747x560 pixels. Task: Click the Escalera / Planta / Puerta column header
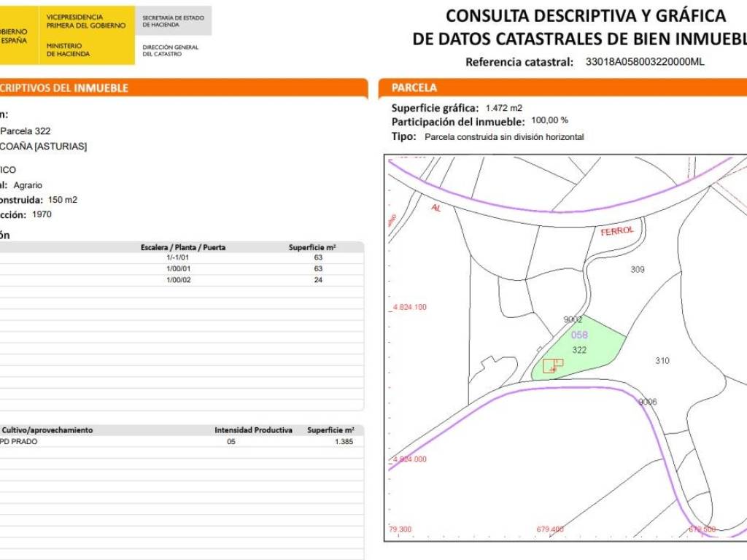(183, 248)
